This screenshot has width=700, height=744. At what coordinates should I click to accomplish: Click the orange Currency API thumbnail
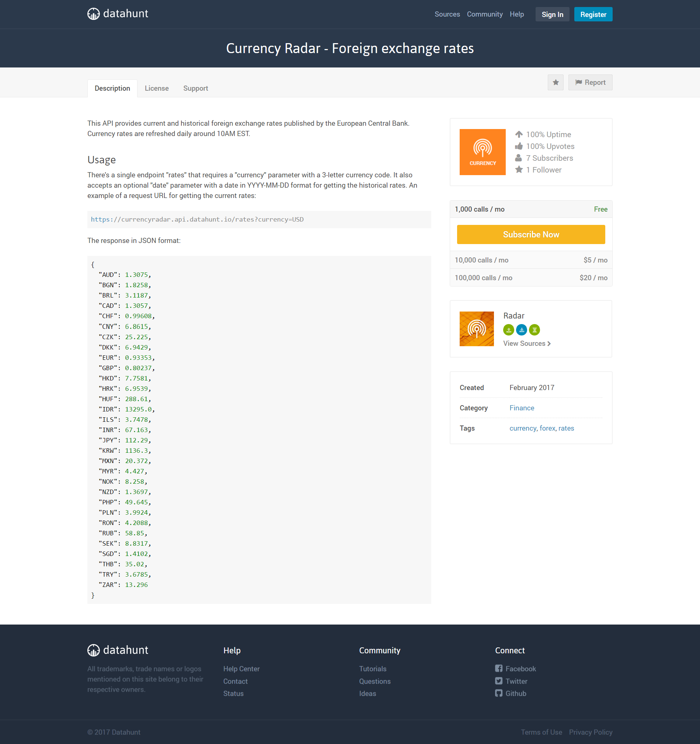click(482, 152)
